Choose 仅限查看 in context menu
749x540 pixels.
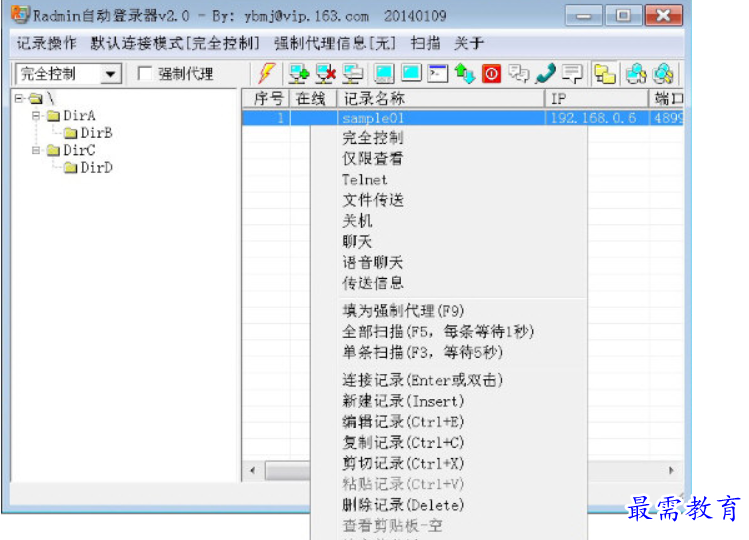coord(449,159)
